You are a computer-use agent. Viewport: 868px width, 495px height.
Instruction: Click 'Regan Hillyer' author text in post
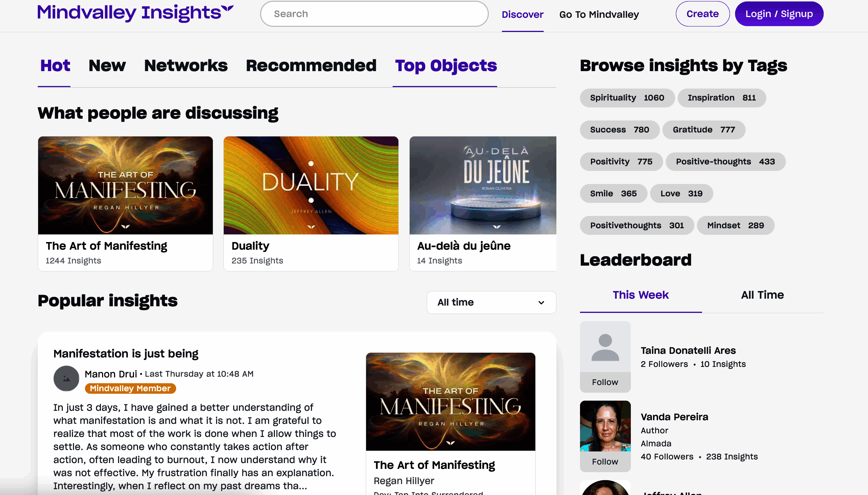coord(404,481)
